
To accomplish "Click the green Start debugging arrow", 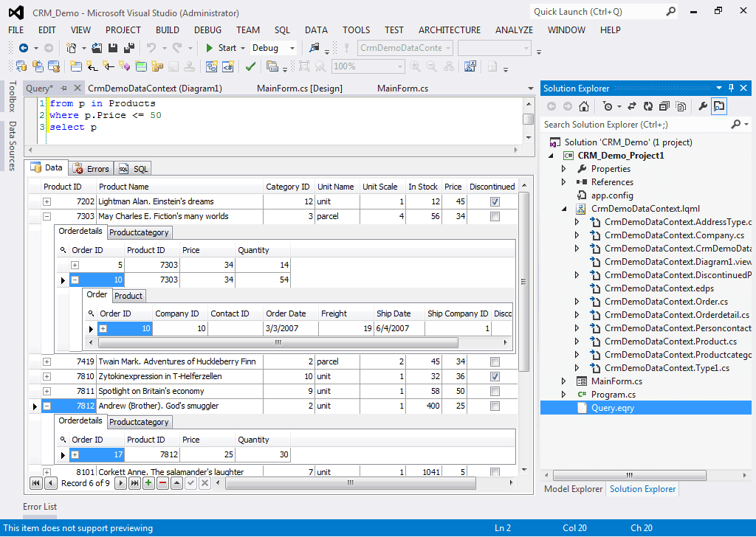I will pyautogui.click(x=209, y=48).
